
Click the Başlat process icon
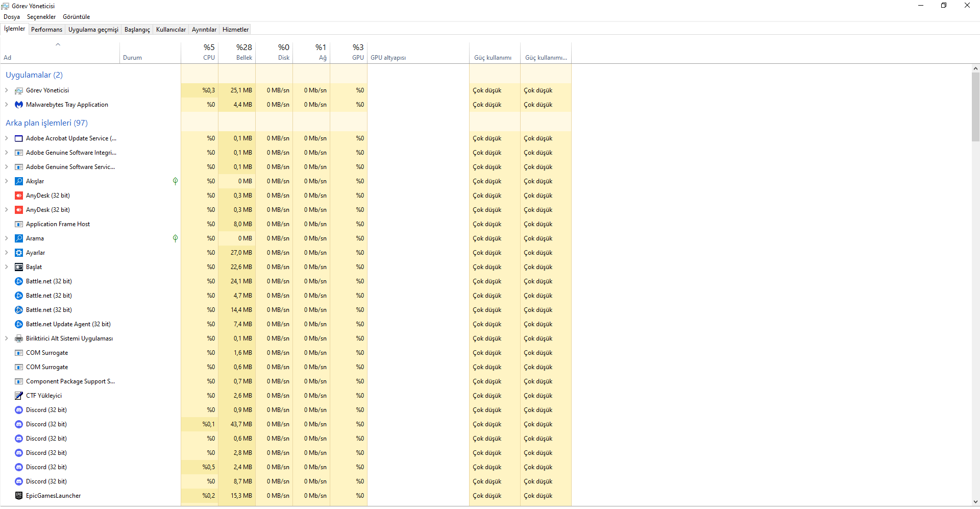pyautogui.click(x=19, y=267)
